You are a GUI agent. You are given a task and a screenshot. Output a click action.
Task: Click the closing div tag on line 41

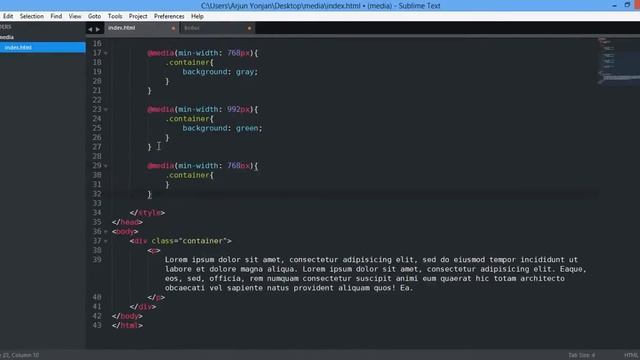(x=143, y=307)
